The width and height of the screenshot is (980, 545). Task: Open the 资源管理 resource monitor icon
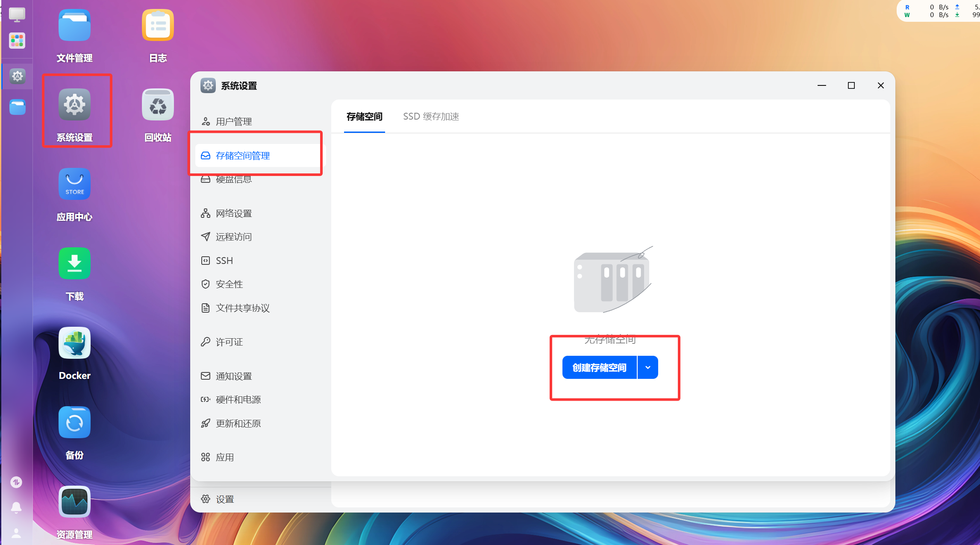(74, 502)
